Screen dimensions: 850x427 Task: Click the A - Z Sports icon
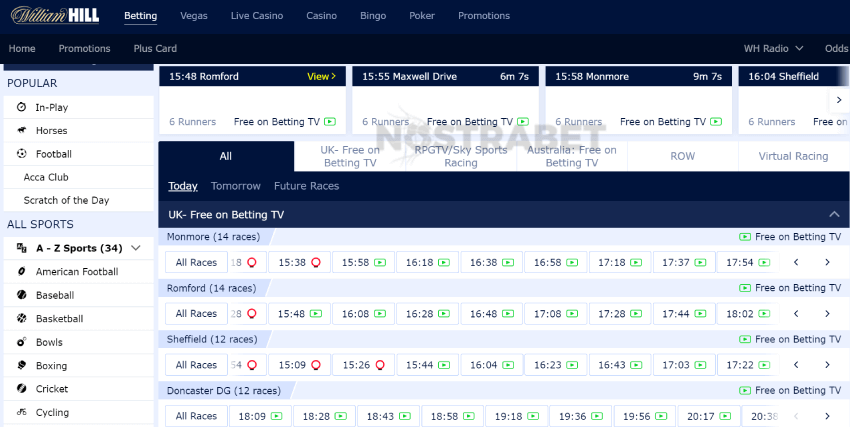(x=22, y=248)
